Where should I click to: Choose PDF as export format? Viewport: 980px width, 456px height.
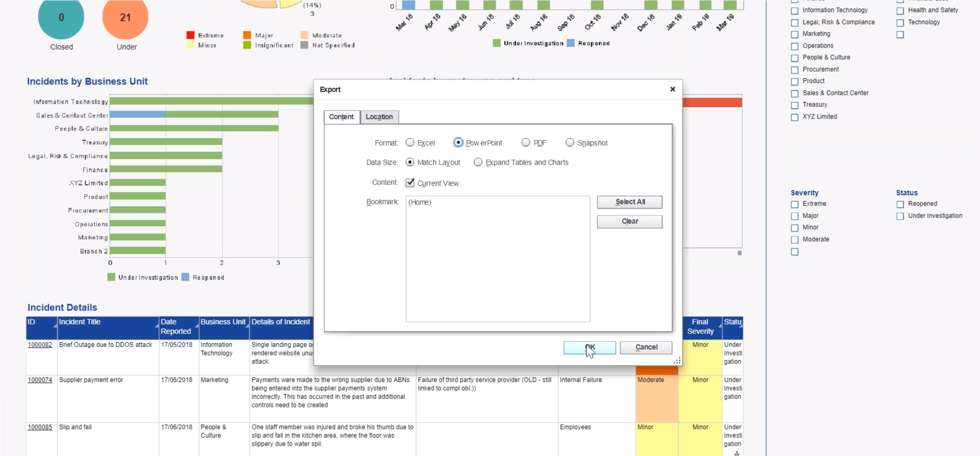tap(525, 143)
